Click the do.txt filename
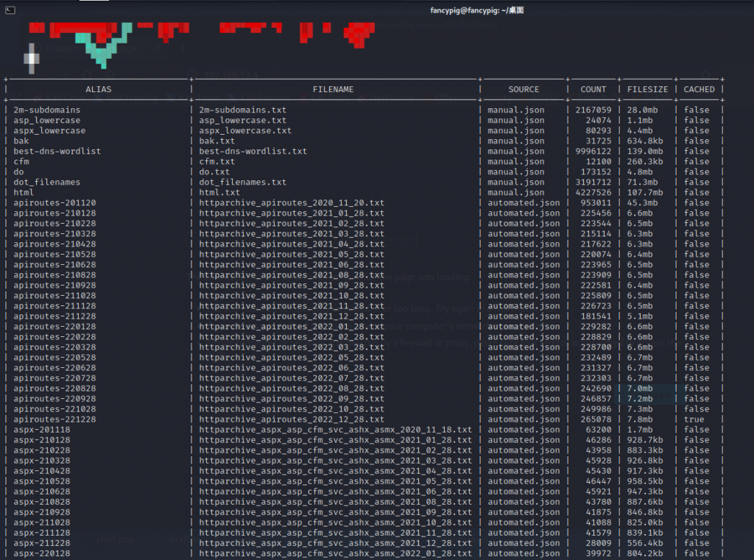 (214, 172)
